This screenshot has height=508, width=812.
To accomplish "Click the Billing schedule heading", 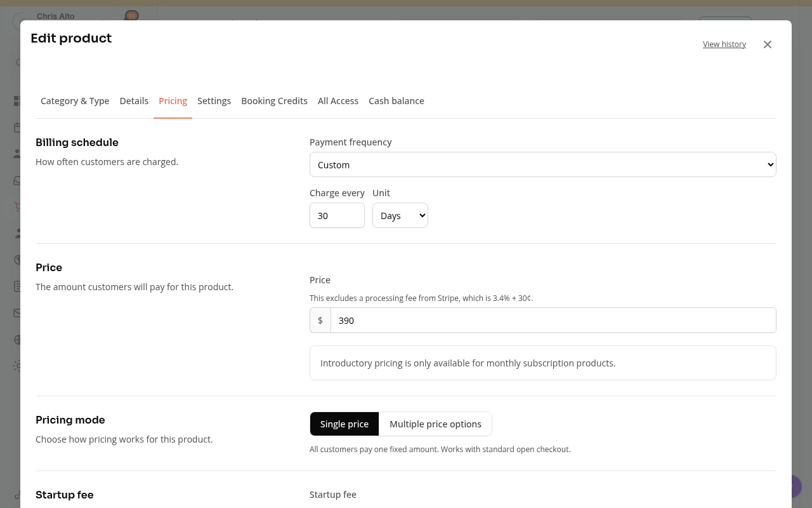I will (77, 142).
